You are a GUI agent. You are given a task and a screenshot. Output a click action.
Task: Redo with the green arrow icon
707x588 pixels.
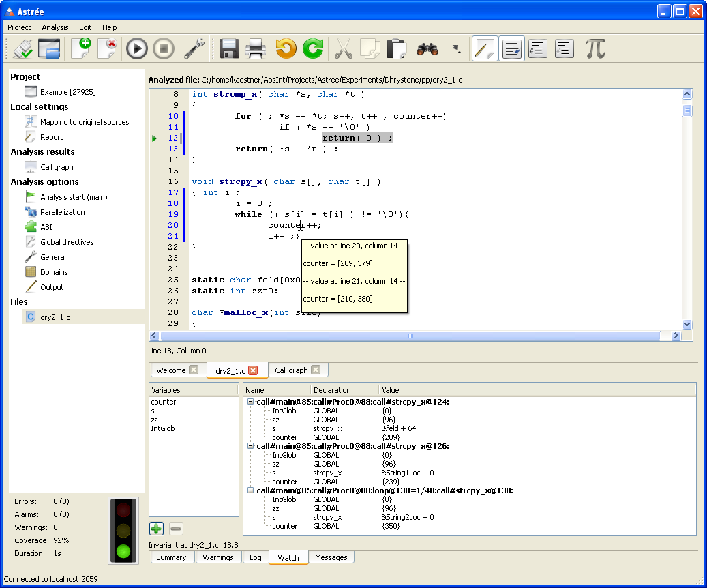[313, 48]
